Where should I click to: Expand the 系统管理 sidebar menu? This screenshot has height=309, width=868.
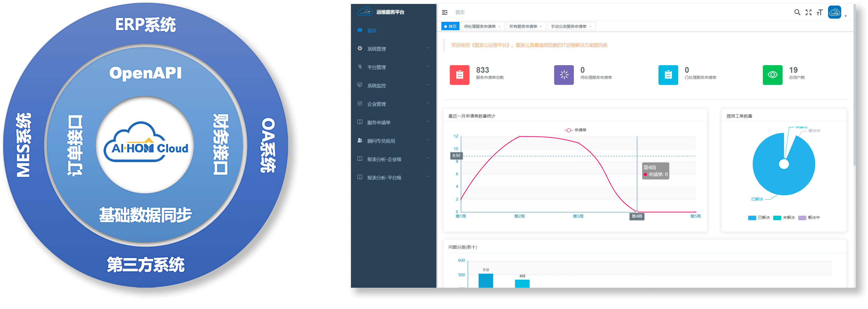(393, 49)
